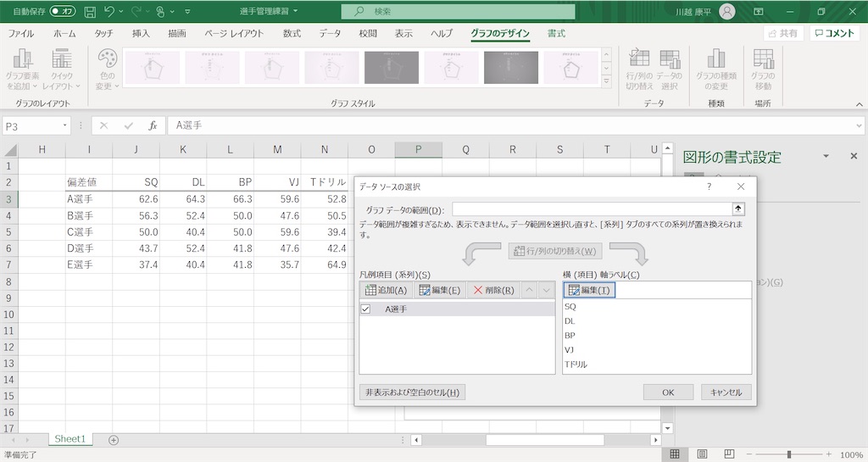
Task: Click the 検索 search box
Action: [458, 11]
